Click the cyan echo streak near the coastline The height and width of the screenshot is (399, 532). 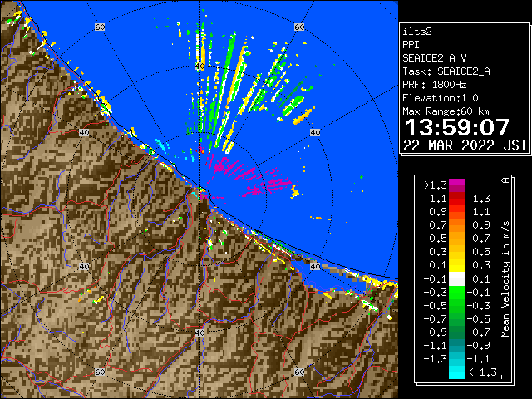pos(161,145)
